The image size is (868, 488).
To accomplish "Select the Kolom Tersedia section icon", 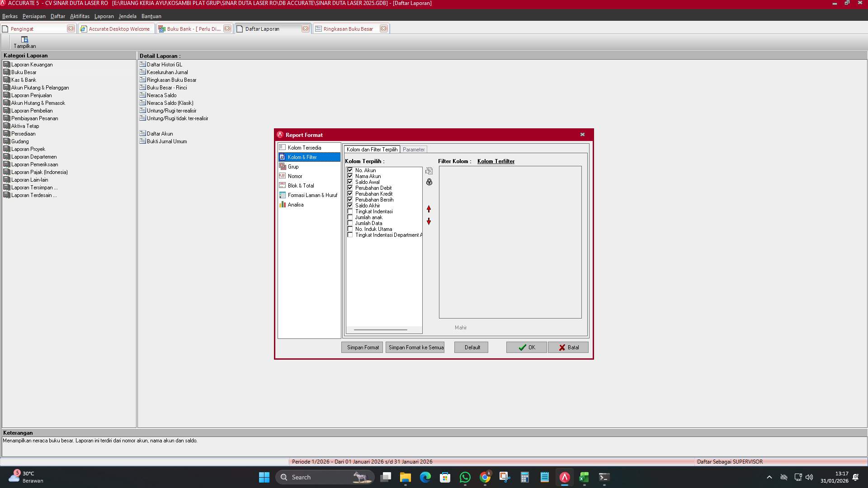I will pyautogui.click(x=283, y=147).
